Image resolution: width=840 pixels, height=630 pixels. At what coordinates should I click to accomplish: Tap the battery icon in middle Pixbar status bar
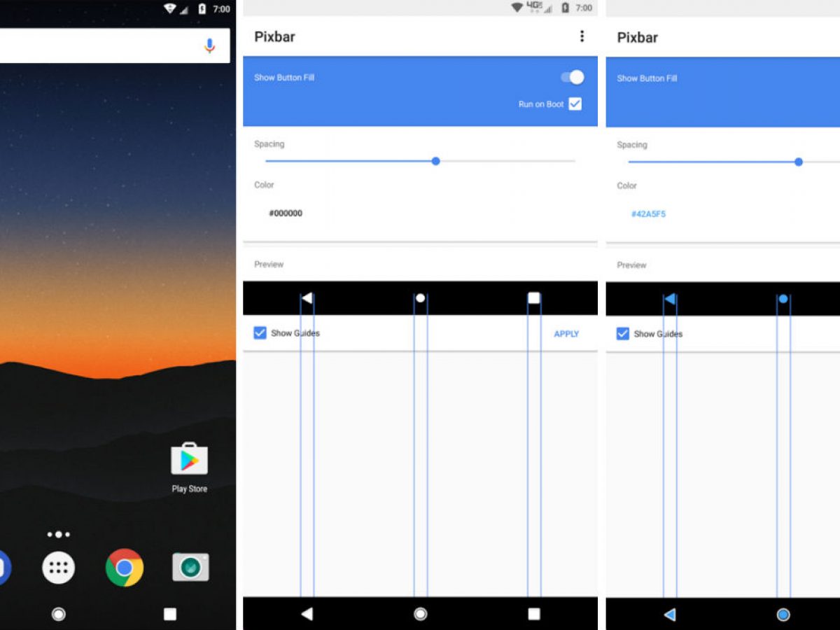point(566,8)
